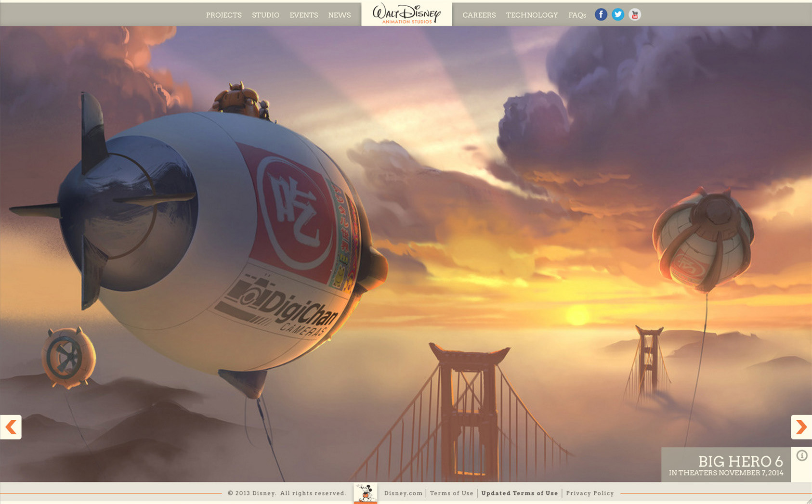Advance to next slide with right arrow
The height and width of the screenshot is (504, 812).
(x=801, y=427)
